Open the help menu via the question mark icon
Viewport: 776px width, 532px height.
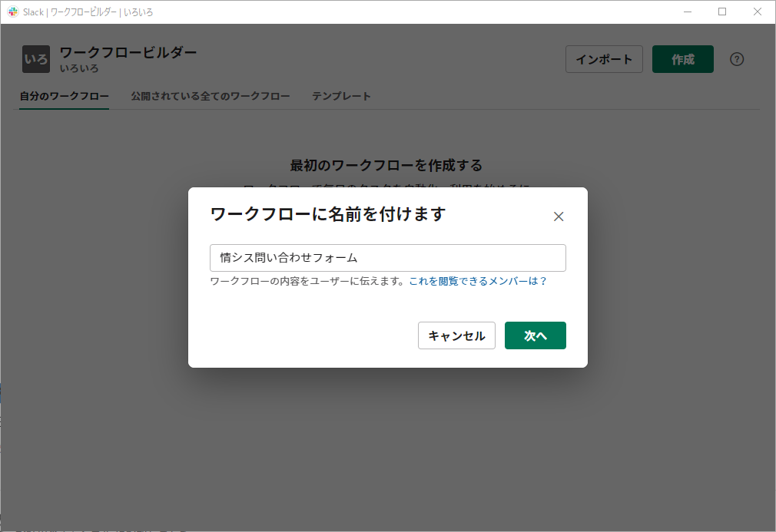[x=737, y=58]
